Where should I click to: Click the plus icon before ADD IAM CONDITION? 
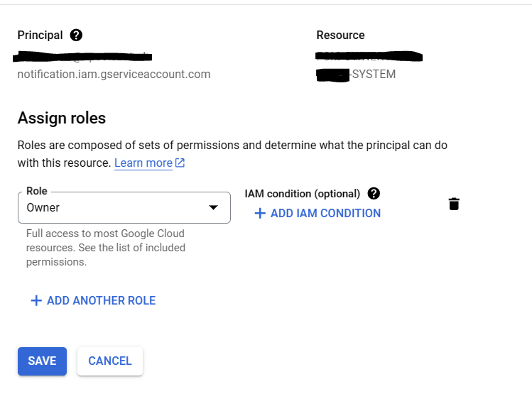[x=260, y=213]
